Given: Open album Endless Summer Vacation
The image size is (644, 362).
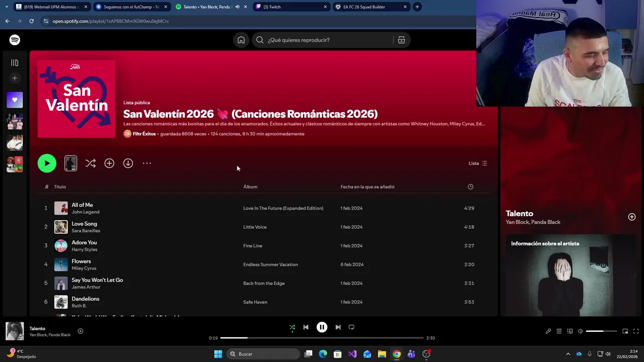Looking at the screenshot, I should (x=271, y=264).
